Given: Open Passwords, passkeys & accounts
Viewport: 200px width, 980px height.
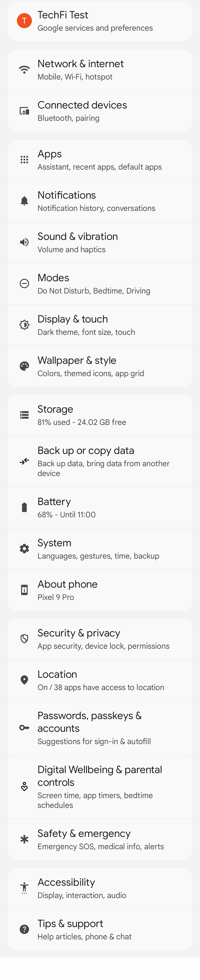Looking at the screenshot, I should pyautogui.click(x=100, y=728).
